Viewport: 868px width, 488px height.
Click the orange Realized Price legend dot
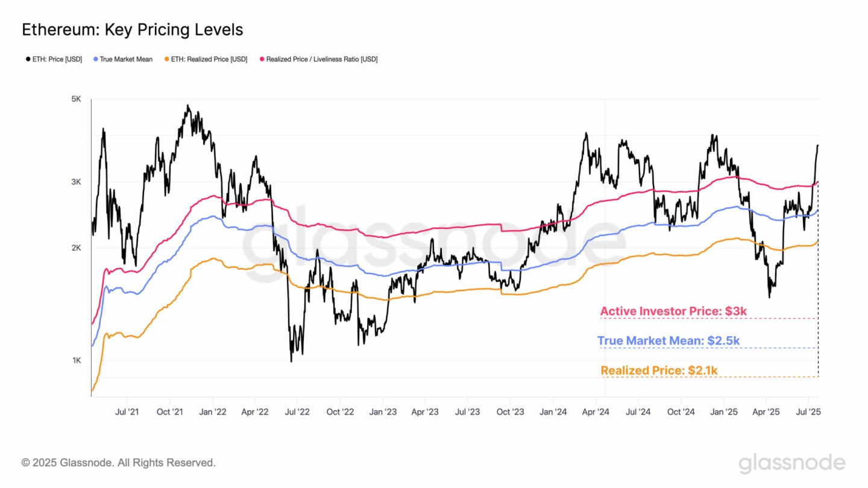[x=166, y=59]
